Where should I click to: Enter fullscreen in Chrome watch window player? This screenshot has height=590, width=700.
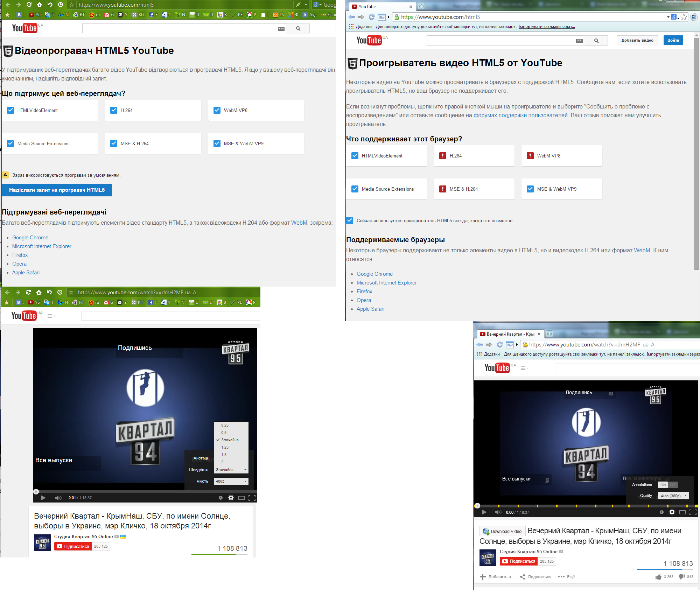coord(693,512)
